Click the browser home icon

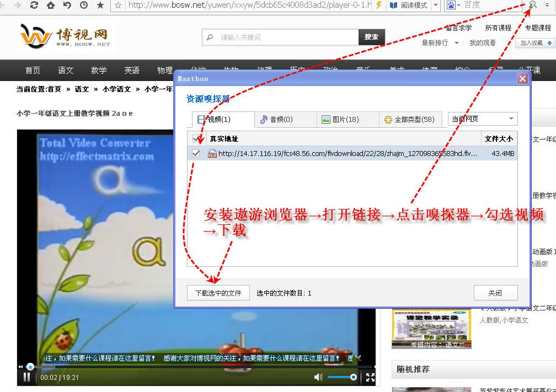tap(51, 6)
